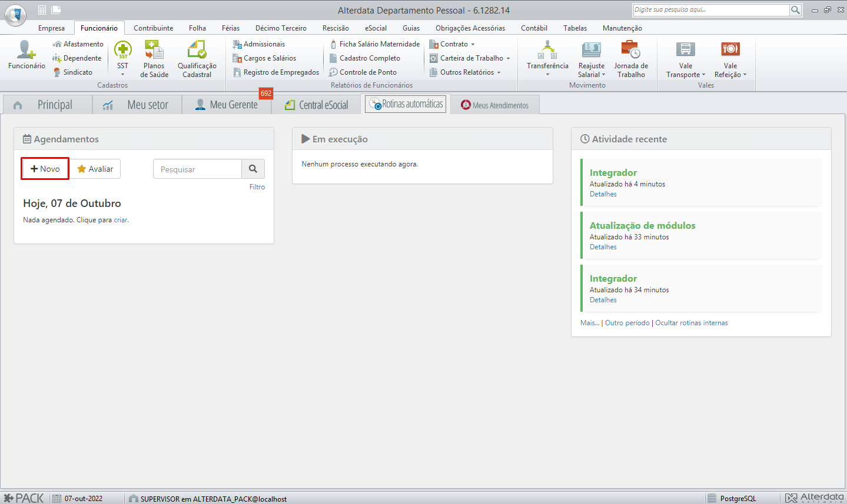Viewport: 847px width, 504px height.
Task: Click the Pesquisar input field
Action: [x=197, y=169]
